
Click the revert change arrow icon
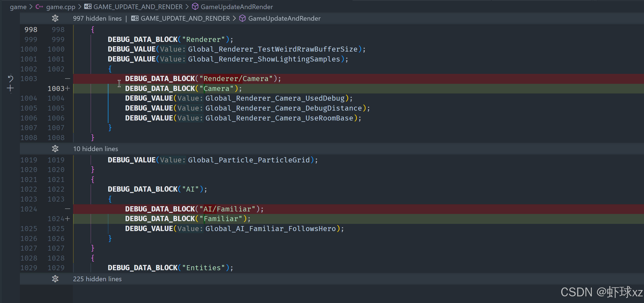point(10,79)
